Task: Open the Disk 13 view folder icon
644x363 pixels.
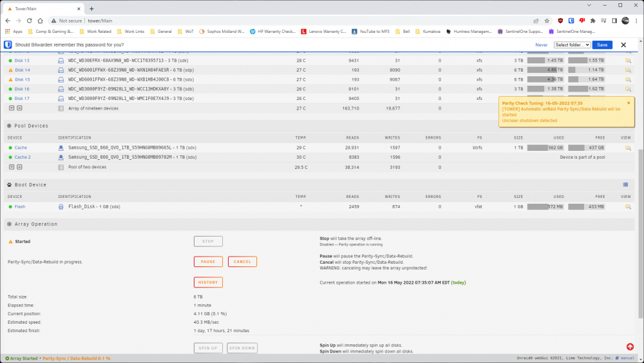Action: (x=627, y=61)
